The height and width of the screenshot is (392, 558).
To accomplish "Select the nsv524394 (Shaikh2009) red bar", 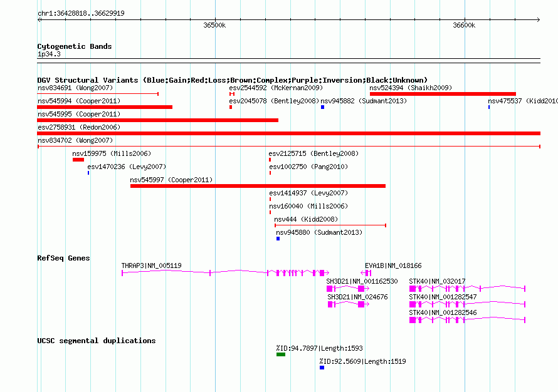I will coord(443,94).
